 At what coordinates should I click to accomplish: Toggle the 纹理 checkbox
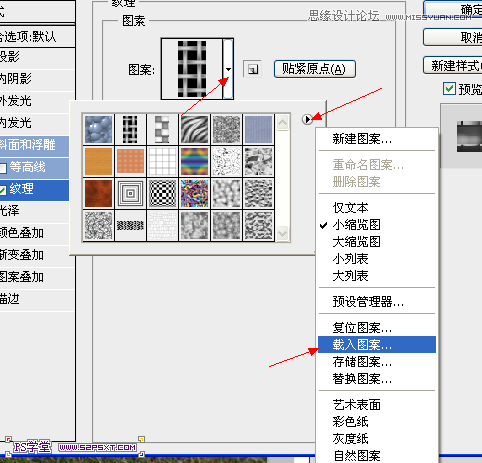(3, 190)
